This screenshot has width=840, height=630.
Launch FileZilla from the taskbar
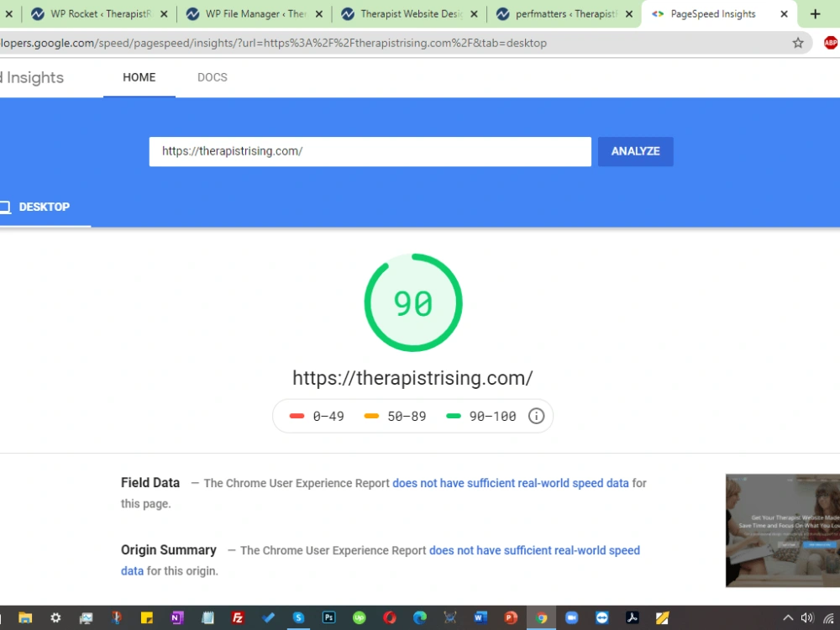coord(238,617)
